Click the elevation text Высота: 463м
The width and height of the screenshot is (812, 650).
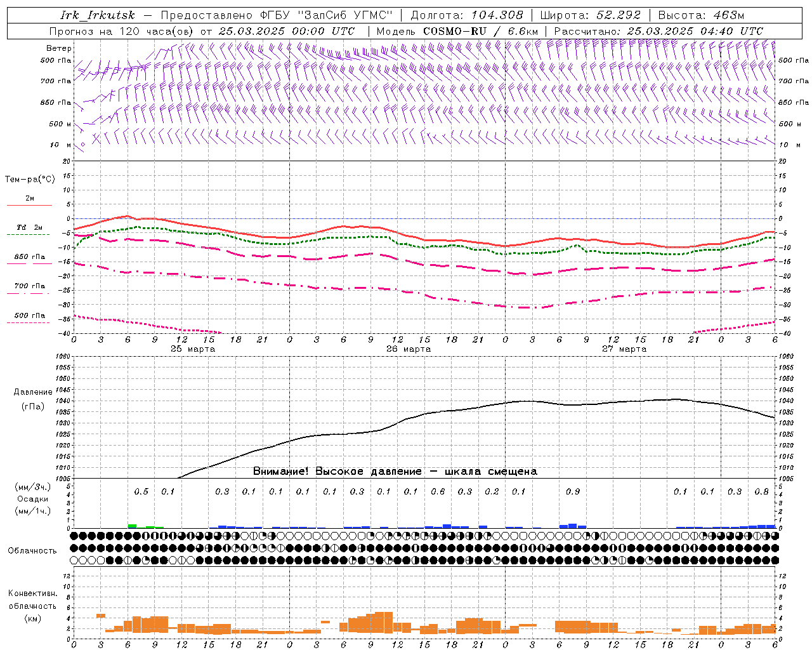[x=701, y=15]
